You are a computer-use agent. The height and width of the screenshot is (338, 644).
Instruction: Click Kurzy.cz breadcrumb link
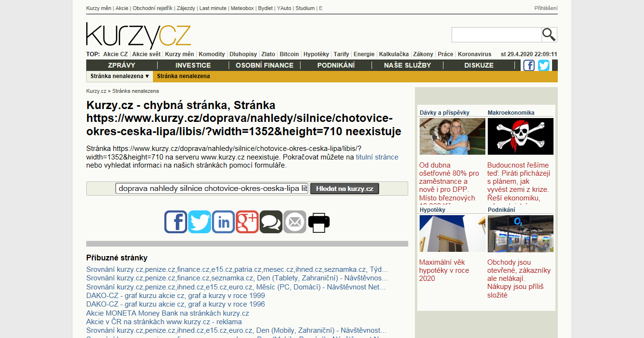tap(96, 91)
